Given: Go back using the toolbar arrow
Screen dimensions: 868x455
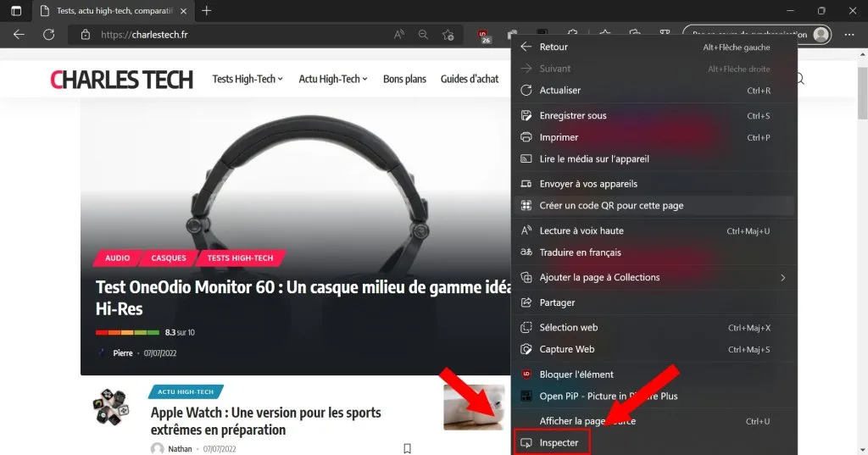Looking at the screenshot, I should (x=19, y=35).
